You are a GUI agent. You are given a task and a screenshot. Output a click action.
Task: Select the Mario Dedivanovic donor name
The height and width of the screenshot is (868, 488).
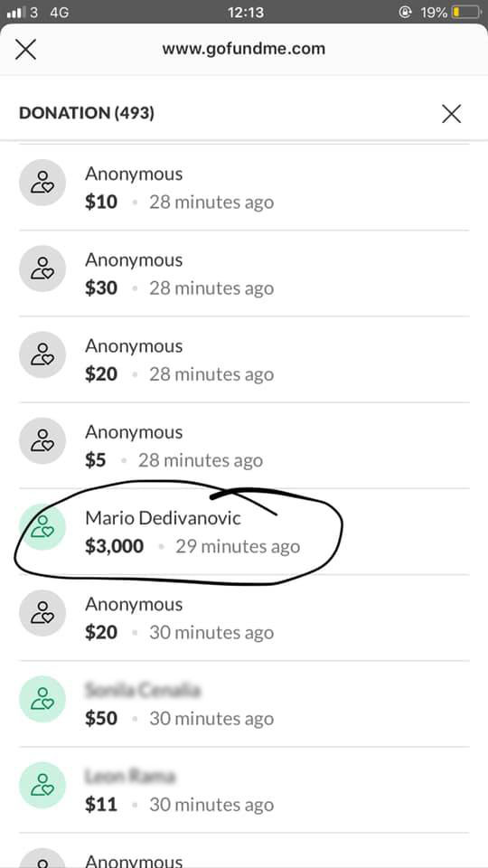[164, 517]
